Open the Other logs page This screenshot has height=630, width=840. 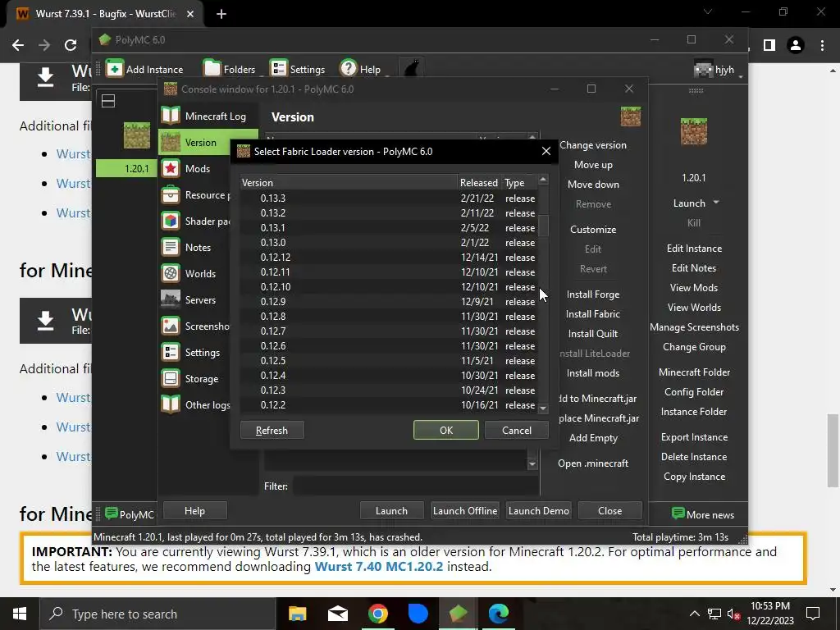(x=196, y=405)
